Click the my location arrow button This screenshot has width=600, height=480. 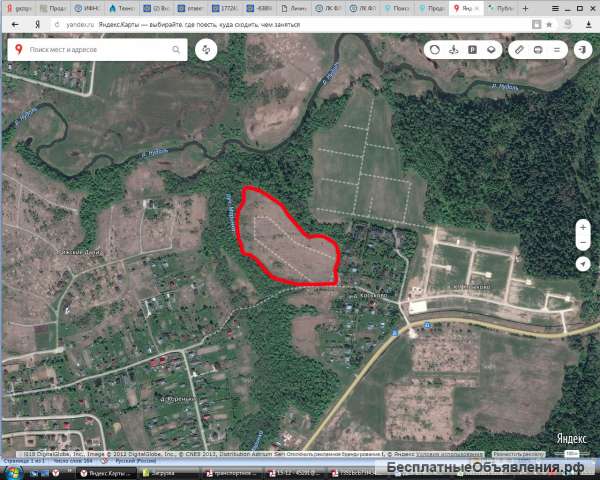click(583, 264)
